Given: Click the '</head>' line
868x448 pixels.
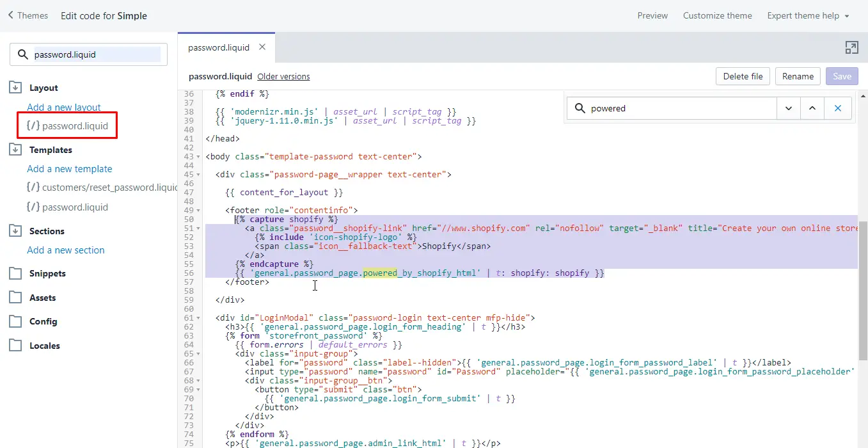Looking at the screenshot, I should 223,138.
